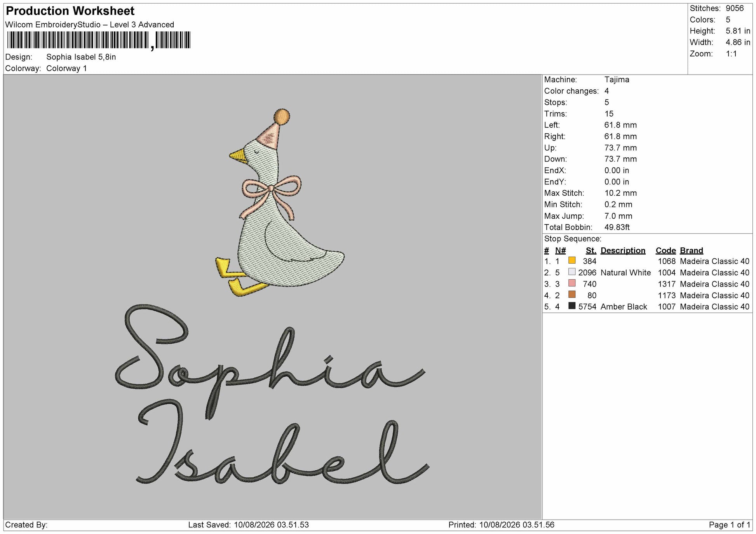
Task: Click the 'Stops:' label
Action: tap(556, 103)
